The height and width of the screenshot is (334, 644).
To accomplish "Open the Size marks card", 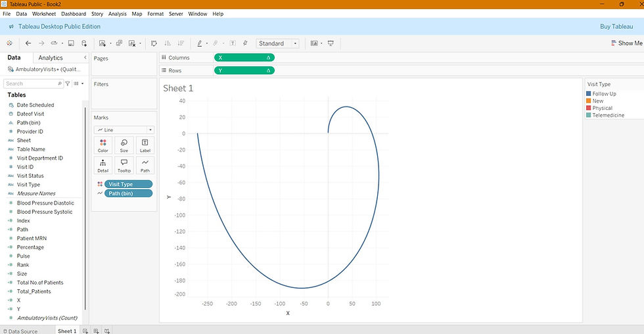I will (x=124, y=145).
